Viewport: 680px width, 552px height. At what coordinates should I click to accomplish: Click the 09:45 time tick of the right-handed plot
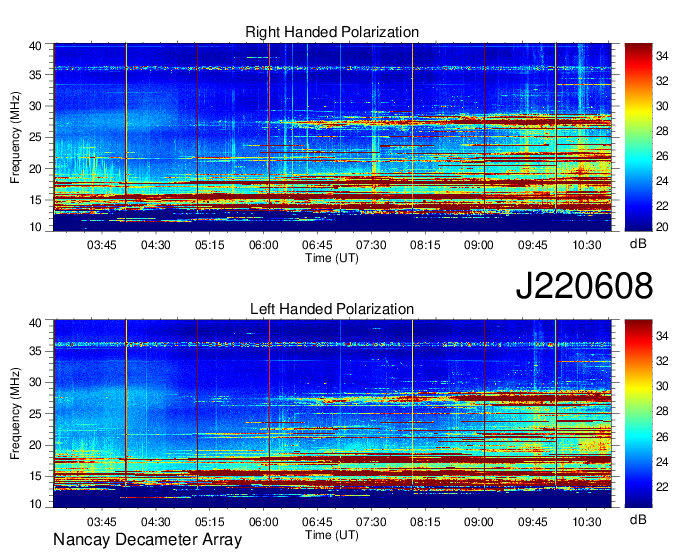(533, 245)
